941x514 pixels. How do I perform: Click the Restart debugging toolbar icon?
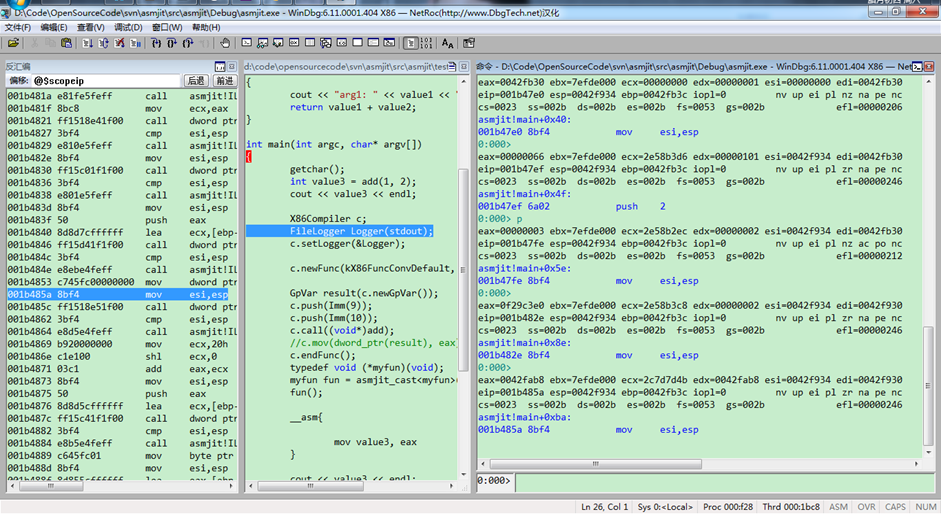(x=103, y=43)
